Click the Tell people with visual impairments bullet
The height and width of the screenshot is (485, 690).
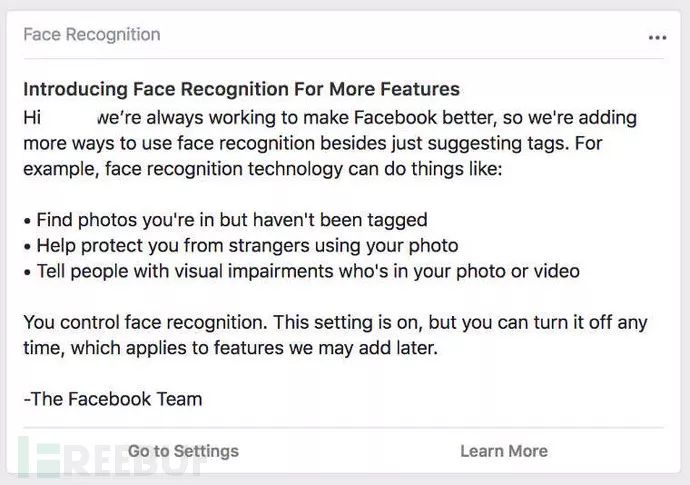tap(301, 271)
